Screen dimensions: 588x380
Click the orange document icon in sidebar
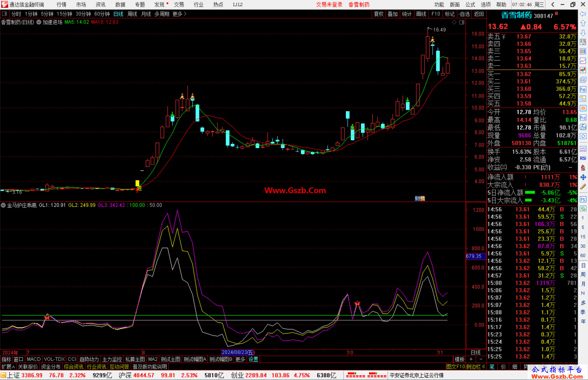click(583, 108)
